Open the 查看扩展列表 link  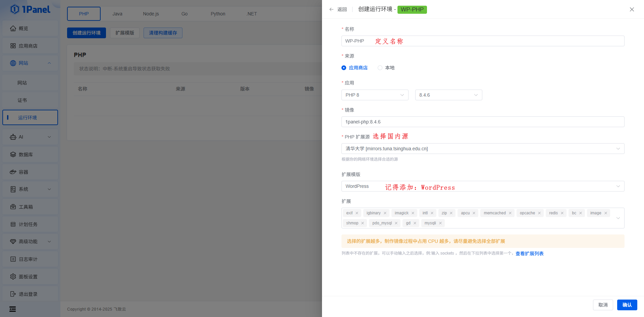pos(530,254)
